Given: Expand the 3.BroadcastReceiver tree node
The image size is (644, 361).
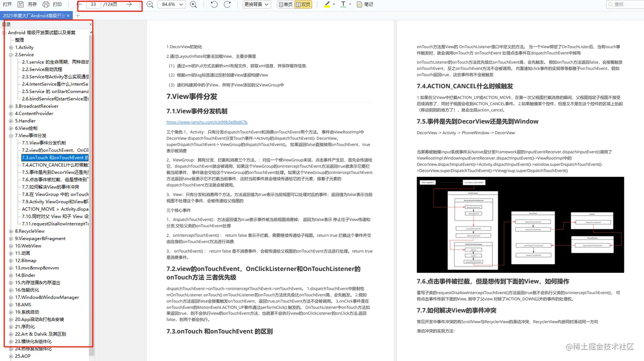Looking at the screenshot, I should click(x=11, y=106).
